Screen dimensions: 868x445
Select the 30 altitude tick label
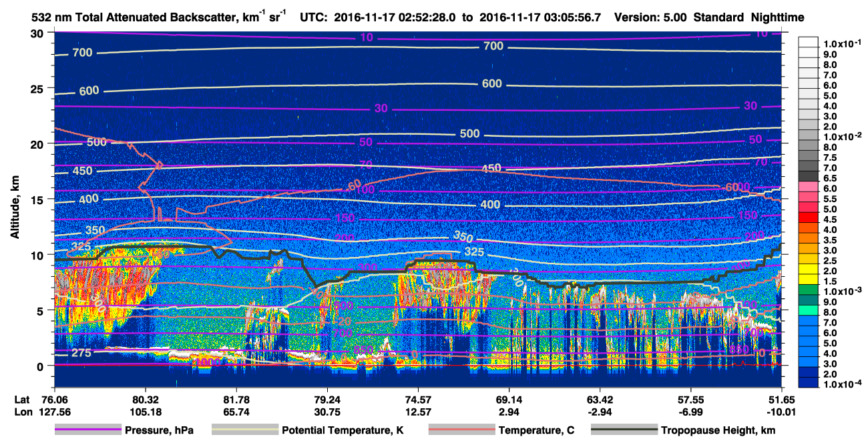pyautogui.click(x=38, y=33)
